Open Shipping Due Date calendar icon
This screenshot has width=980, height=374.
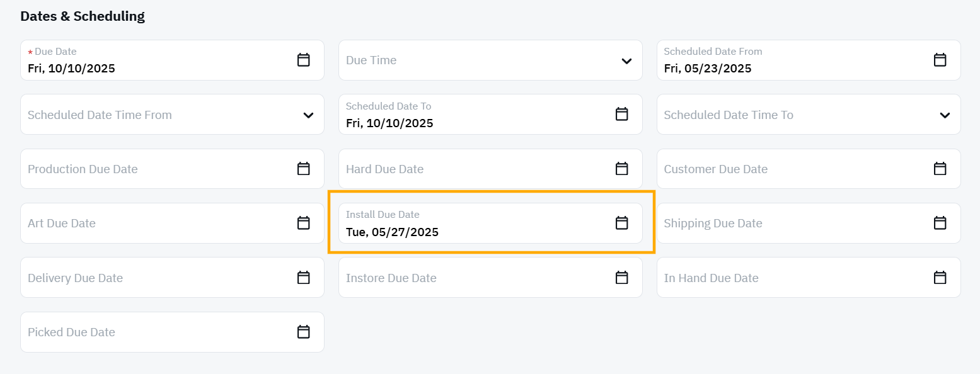[940, 223]
